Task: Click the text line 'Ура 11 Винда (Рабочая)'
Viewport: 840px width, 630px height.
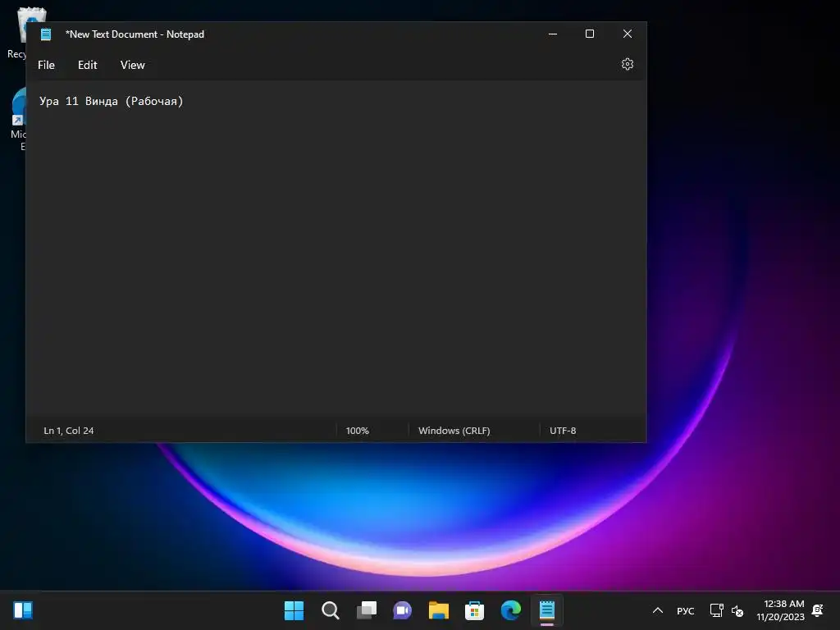Action: (112, 101)
